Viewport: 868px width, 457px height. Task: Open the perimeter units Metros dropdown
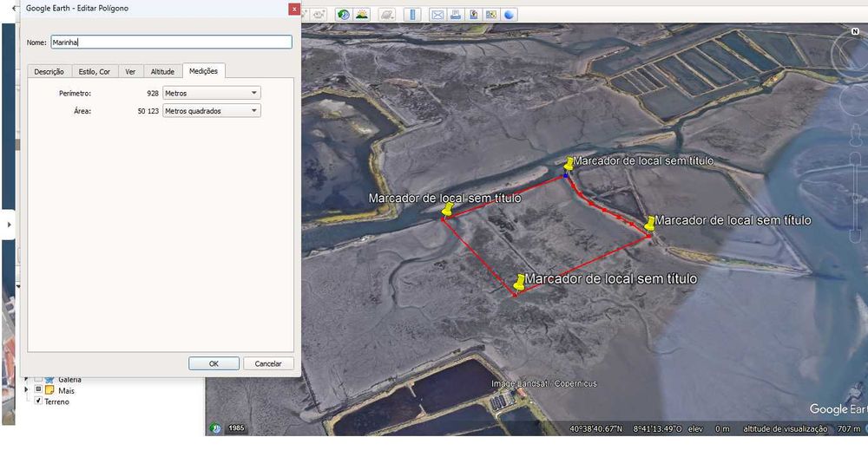point(212,93)
